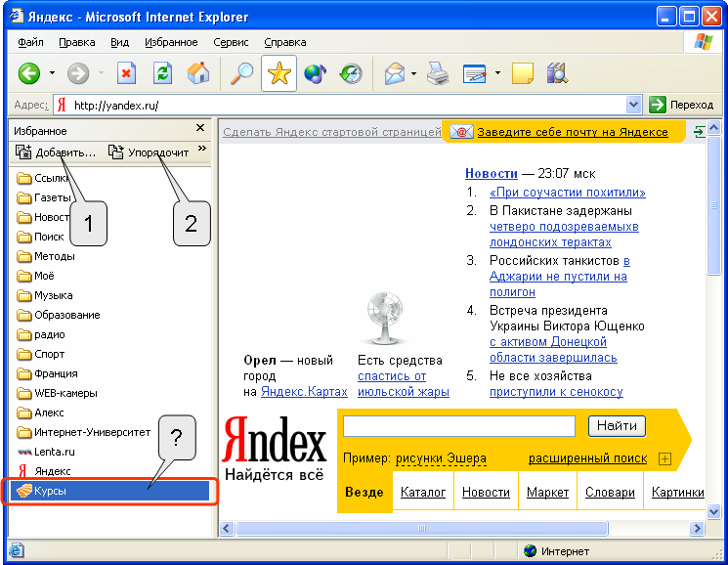
Task: Select the Курсы favorite
Action: [x=110, y=491]
